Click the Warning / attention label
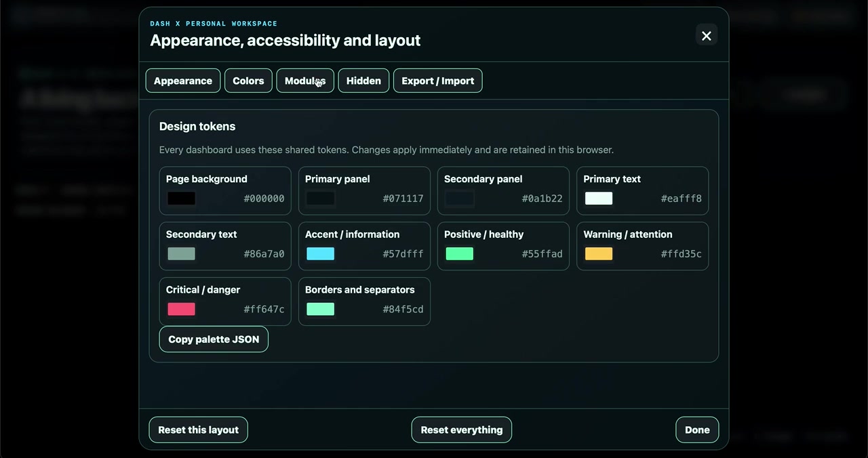The height and width of the screenshot is (458, 868). pyautogui.click(x=628, y=234)
